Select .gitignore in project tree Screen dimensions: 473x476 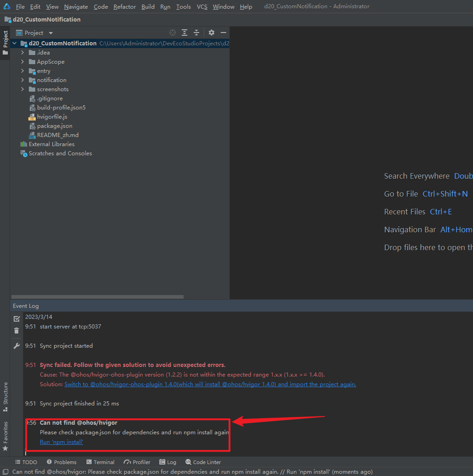click(x=50, y=98)
